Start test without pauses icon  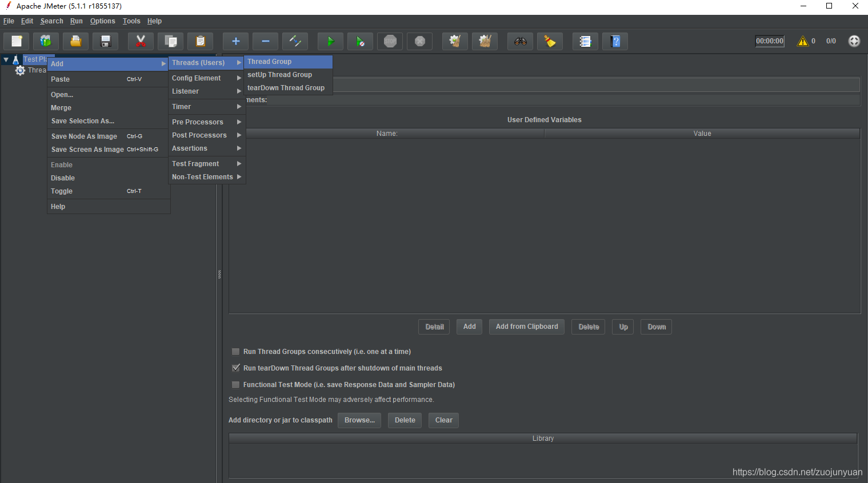click(x=360, y=41)
